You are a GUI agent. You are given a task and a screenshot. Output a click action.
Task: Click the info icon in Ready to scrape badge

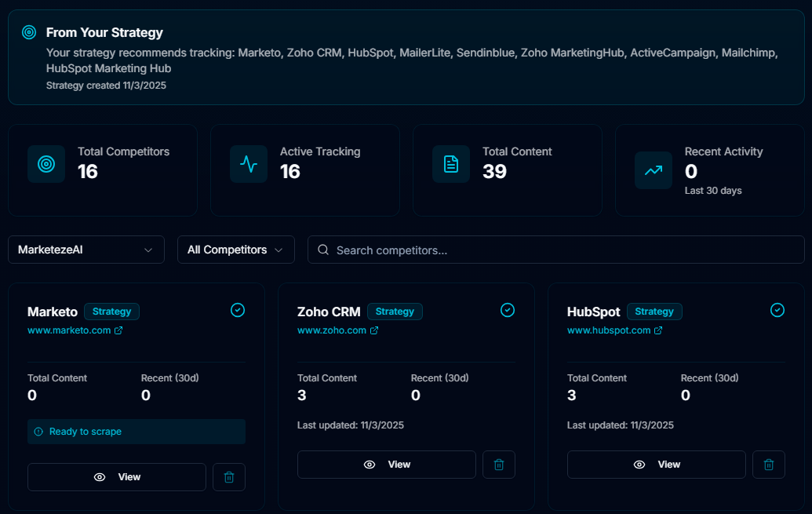pos(38,431)
